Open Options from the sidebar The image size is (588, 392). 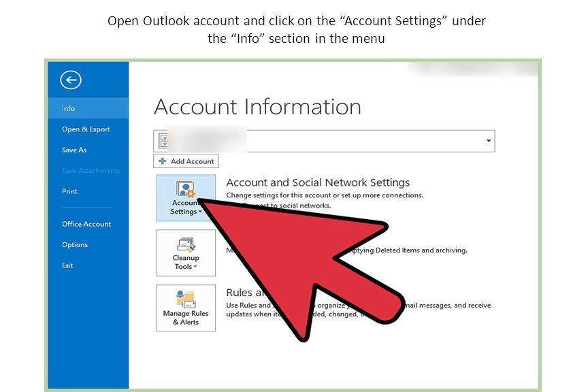tap(75, 244)
